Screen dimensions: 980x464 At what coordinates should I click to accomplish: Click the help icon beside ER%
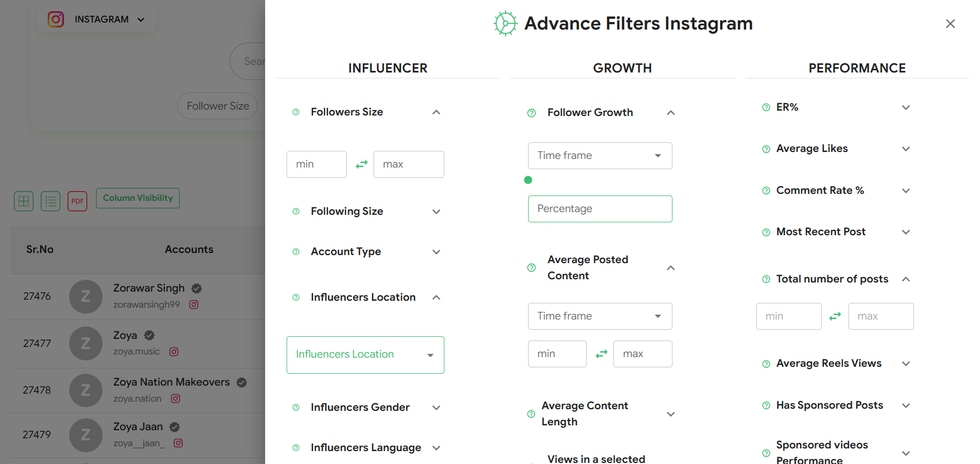click(766, 107)
